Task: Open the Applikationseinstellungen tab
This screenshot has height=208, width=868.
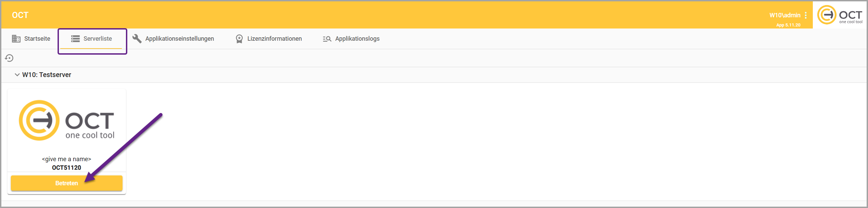Action: 179,39
